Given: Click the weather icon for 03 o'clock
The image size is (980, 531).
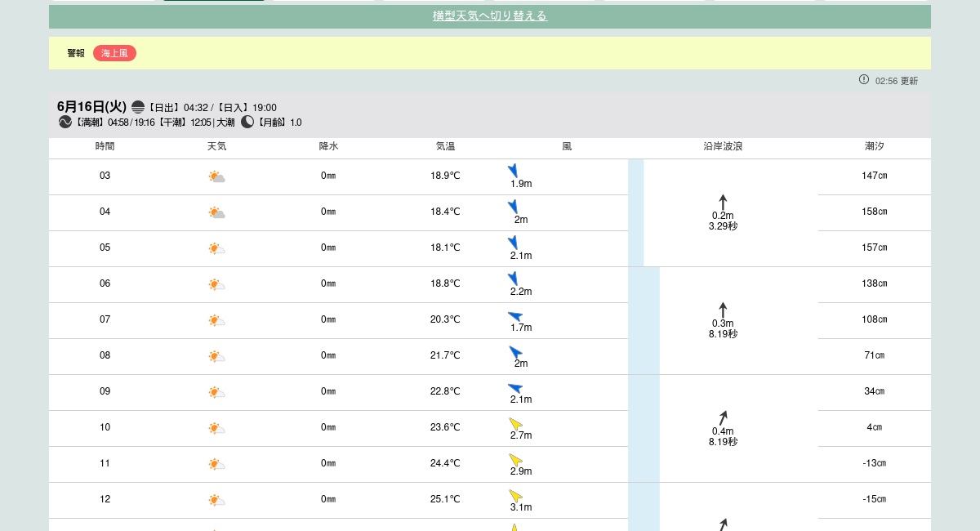Looking at the screenshot, I should pos(216,176).
